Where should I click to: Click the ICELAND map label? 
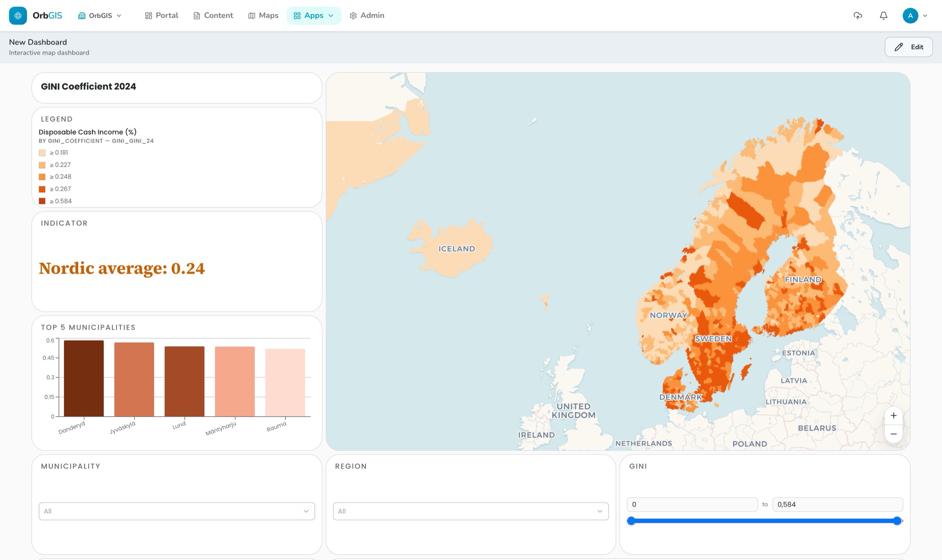tap(456, 249)
